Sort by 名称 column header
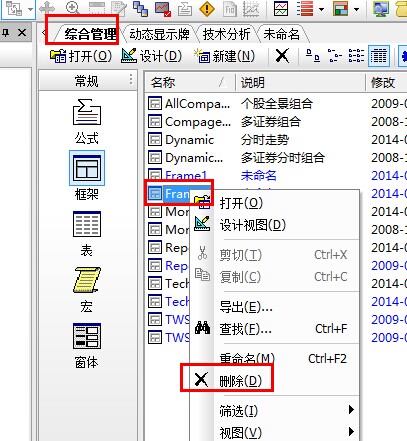Screen dimensions: 407x441 [x=190, y=82]
